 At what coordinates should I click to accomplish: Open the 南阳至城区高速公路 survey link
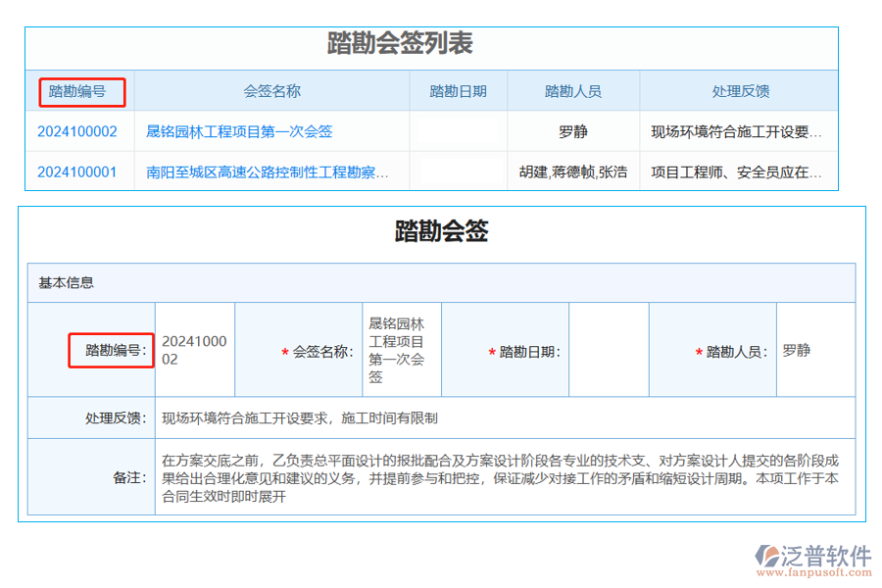coord(267,171)
